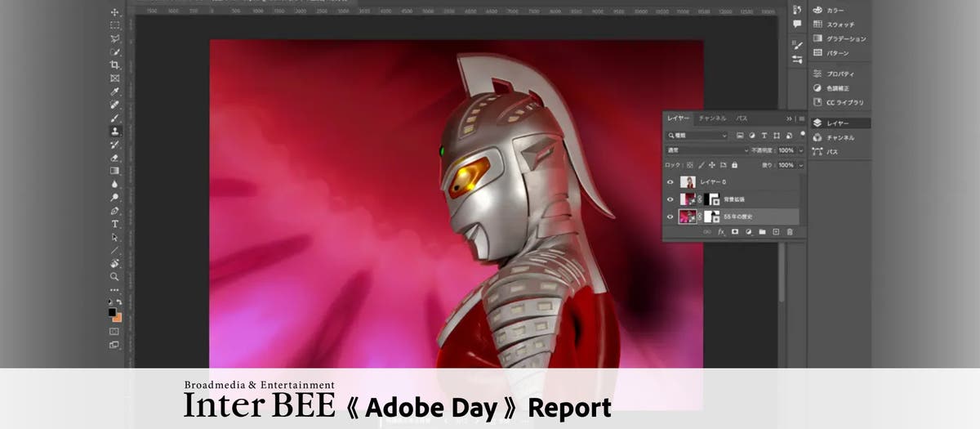
Task: Open the opacity (不透明度) dropdown arrow
Action: point(800,150)
